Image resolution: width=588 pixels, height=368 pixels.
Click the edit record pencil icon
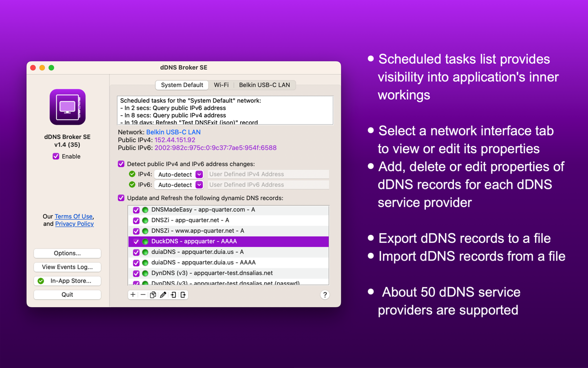pos(163,295)
